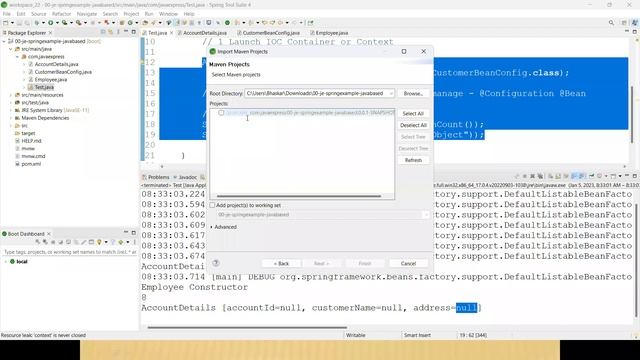
Task: Click Terminate icon in Console toolbar
Action: (525, 176)
